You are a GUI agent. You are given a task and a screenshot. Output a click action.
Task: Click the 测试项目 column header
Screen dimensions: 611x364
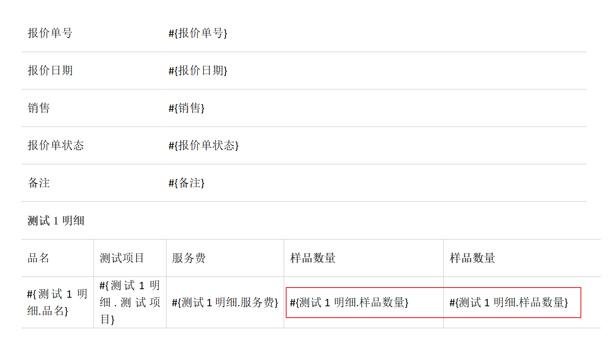[122, 258]
